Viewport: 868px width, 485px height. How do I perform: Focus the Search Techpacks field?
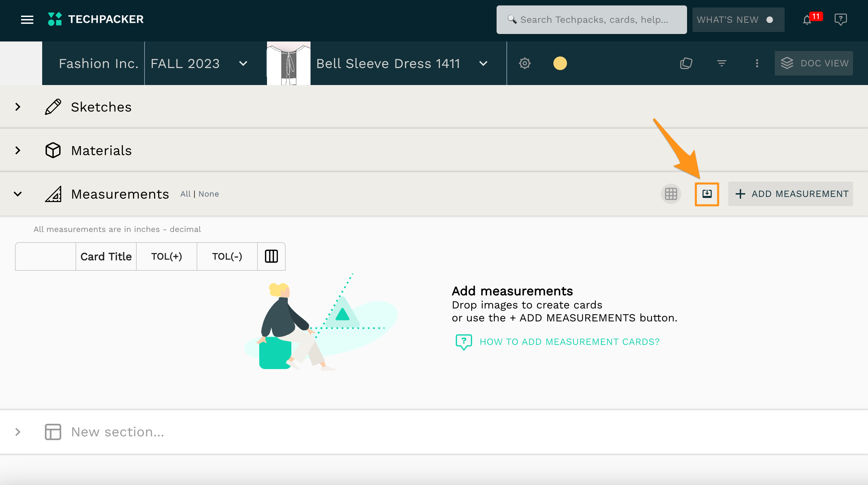pos(591,20)
